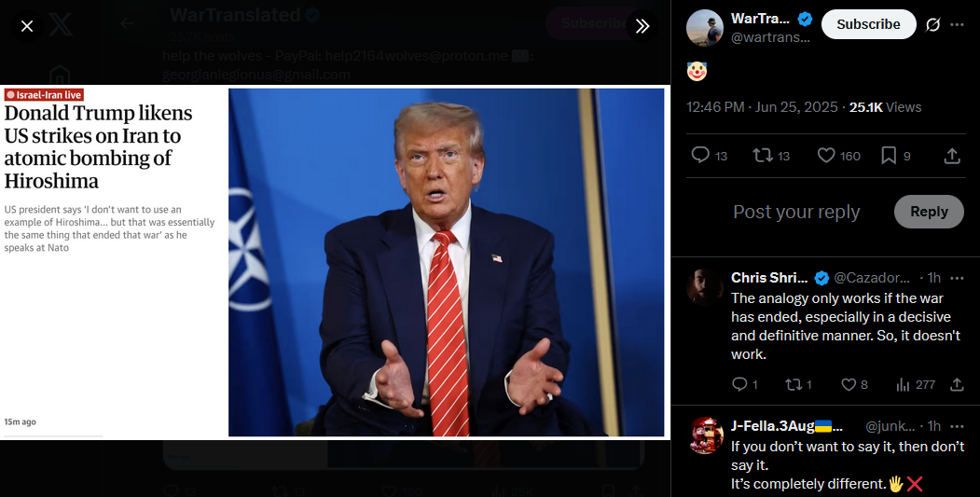Open the @wartrans handle link
This screenshot has width=980, height=497.
click(770, 37)
